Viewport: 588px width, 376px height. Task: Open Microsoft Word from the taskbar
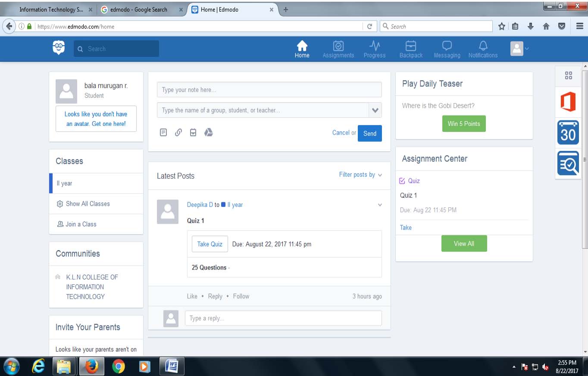click(172, 366)
